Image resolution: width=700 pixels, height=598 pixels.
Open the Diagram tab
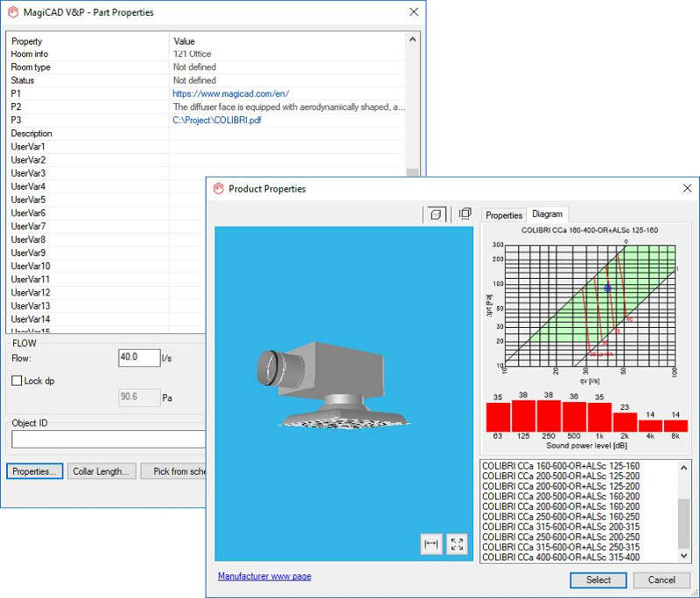547,214
